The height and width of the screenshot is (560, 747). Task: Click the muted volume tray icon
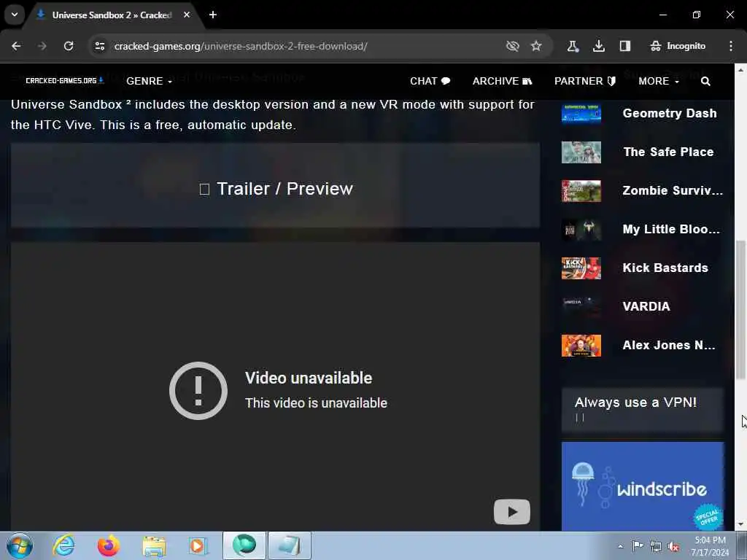673,546
